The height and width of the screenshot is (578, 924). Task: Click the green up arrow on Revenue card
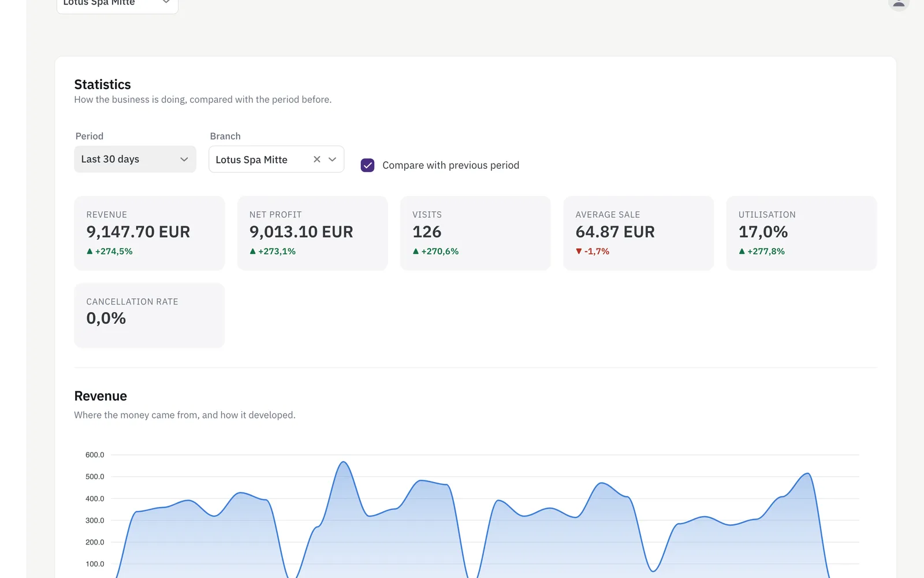90,251
